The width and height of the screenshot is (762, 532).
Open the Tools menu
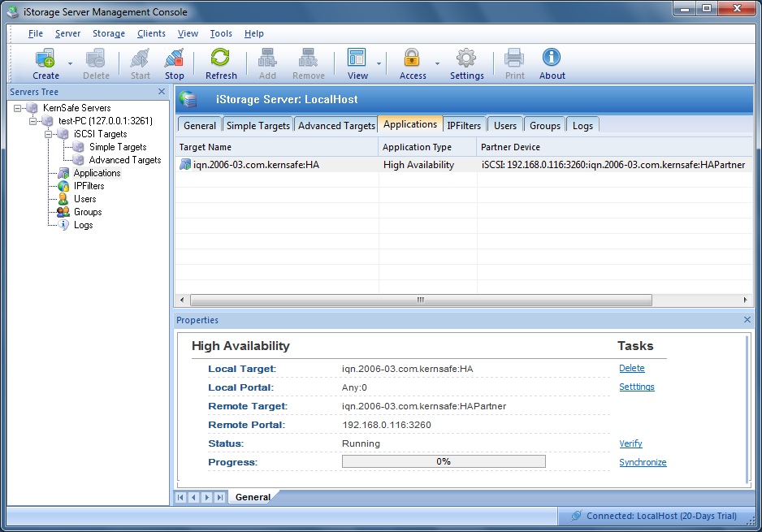pos(221,33)
